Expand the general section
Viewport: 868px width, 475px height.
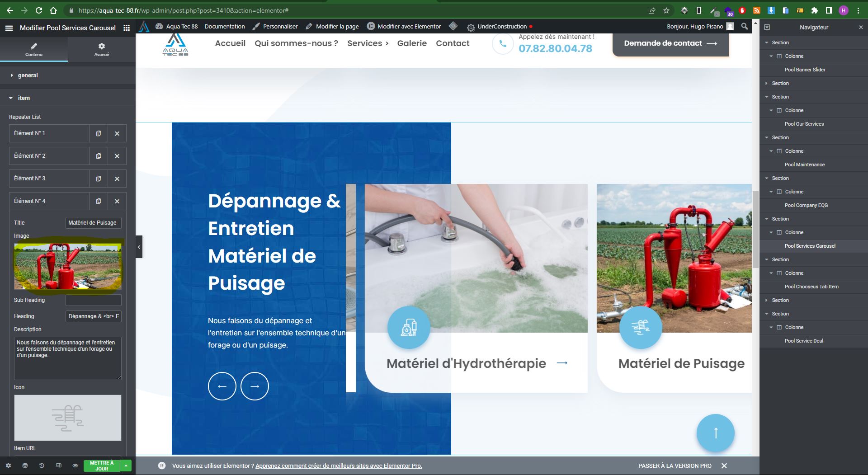(x=28, y=75)
